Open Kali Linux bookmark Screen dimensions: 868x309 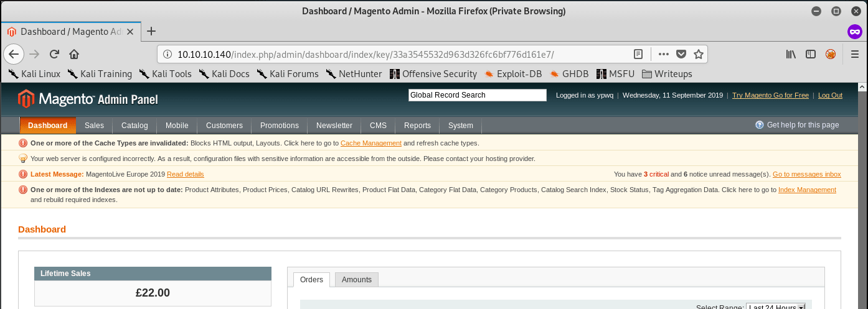click(34, 74)
